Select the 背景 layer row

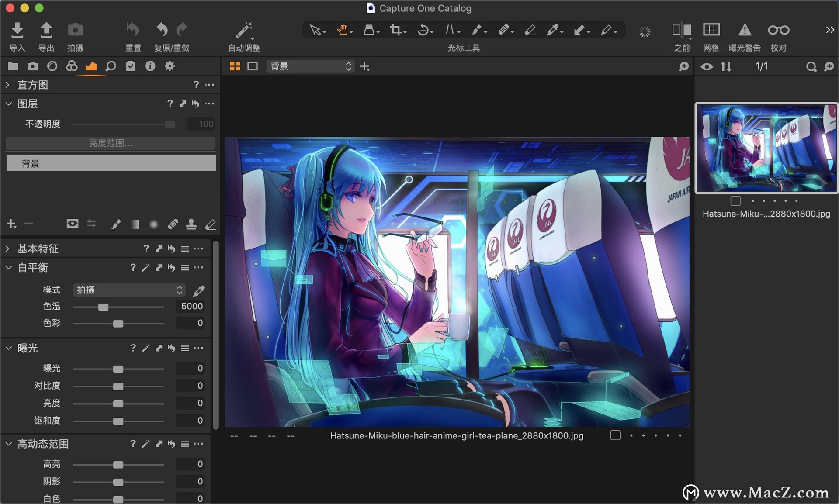(111, 163)
